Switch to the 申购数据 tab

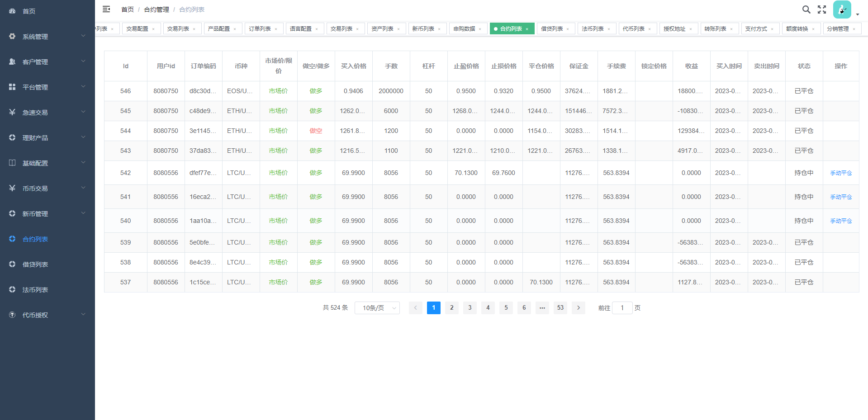(464, 29)
